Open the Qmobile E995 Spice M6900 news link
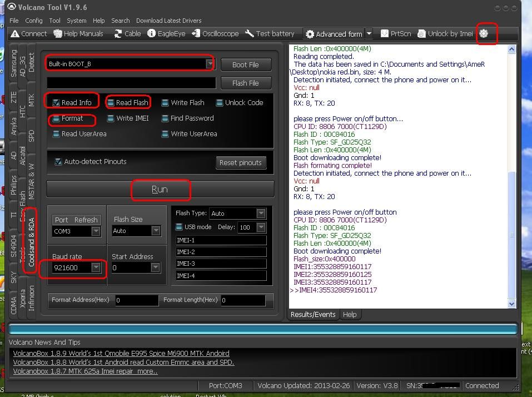Viewport: 532px width, 397px height. click(121, 353)
